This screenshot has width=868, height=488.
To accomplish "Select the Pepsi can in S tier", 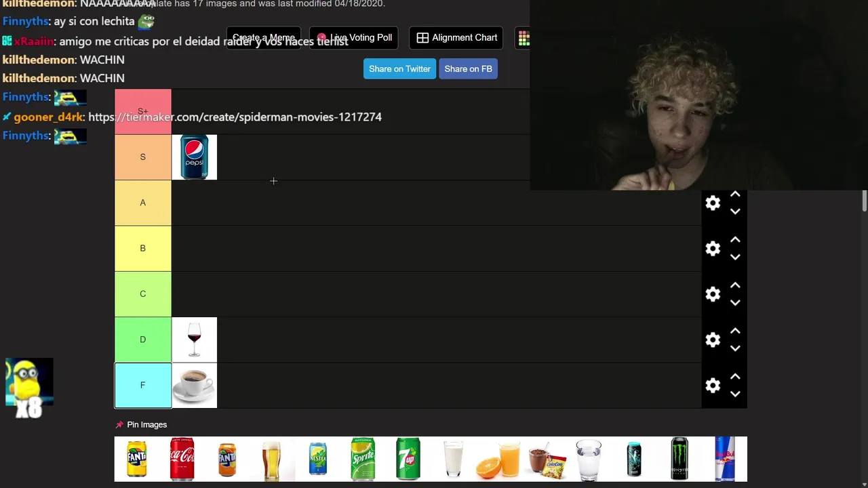I will point(194,157).
